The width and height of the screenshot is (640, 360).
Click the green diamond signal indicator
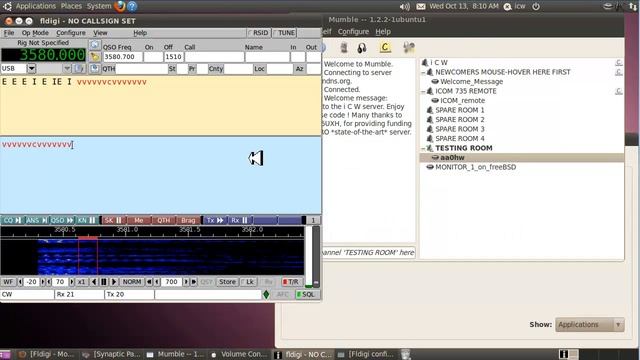click(x=266, y=294)
